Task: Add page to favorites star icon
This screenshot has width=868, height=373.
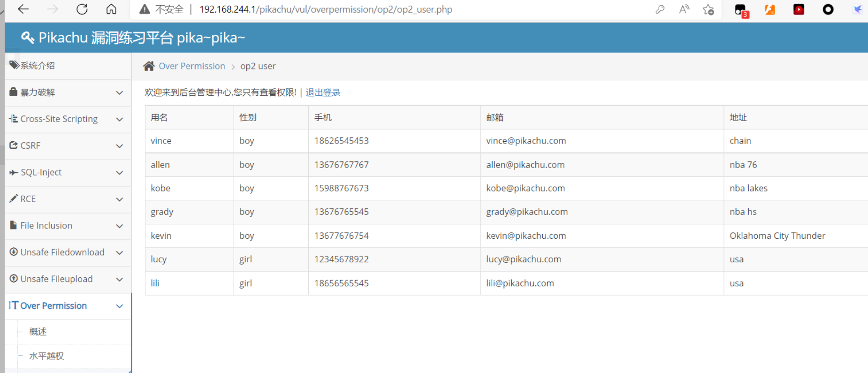Action: click(708, 9)
